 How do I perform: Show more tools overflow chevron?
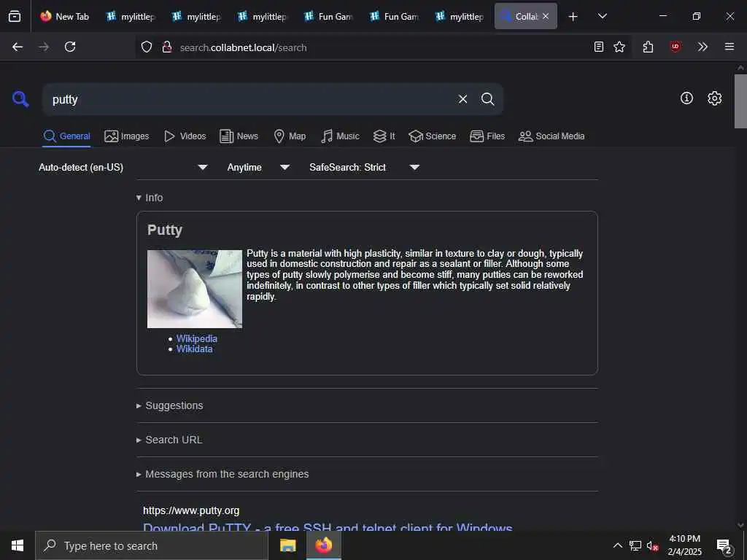click(x=703, y=47)
